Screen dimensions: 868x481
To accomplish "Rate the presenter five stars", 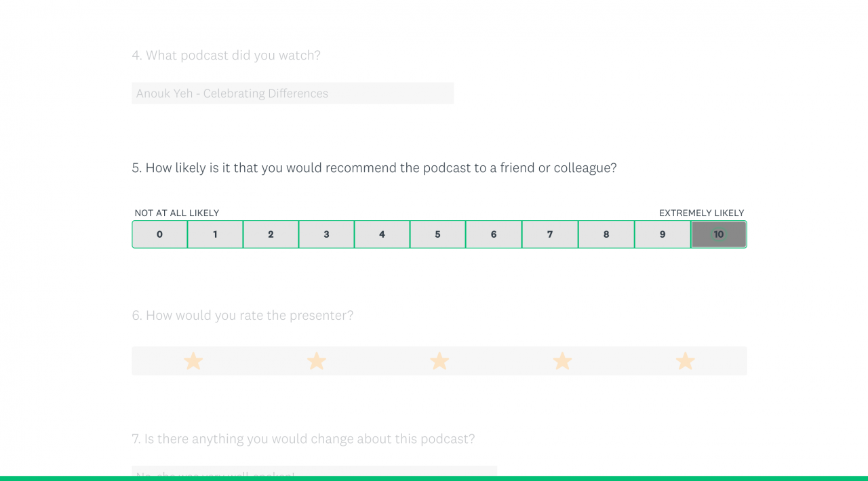I will pyautogui.click(x=686, y=361).
